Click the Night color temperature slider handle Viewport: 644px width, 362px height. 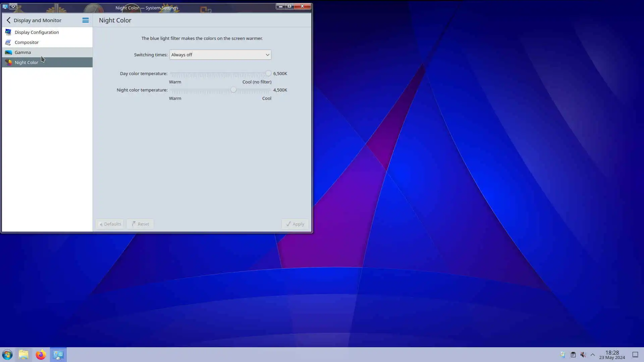click(233, 90)
